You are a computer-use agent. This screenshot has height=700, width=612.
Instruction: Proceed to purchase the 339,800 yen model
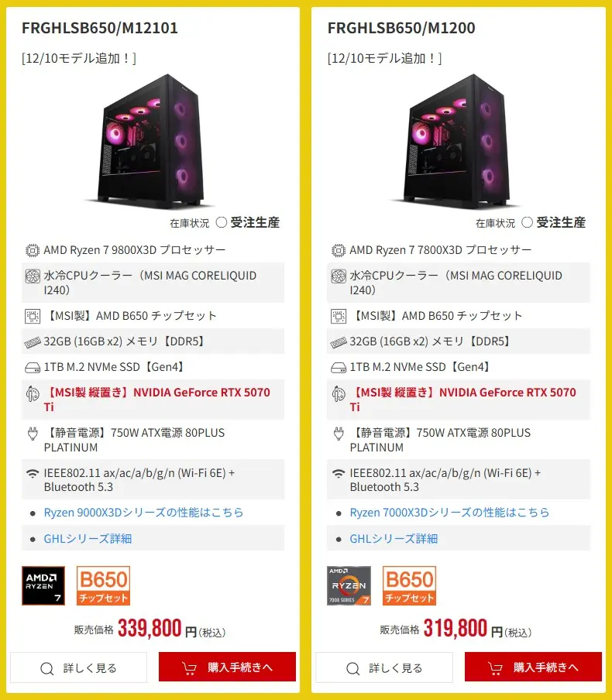[228, 667]
